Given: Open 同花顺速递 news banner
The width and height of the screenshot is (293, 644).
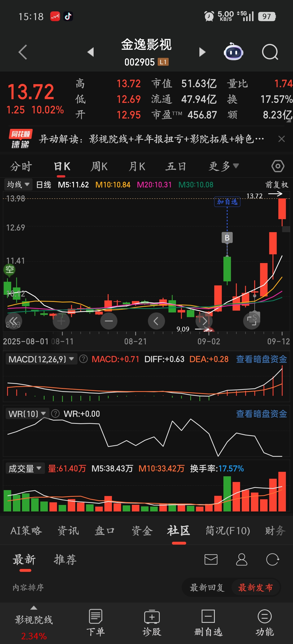Looking at the screenshot, I should click(146, 139).
